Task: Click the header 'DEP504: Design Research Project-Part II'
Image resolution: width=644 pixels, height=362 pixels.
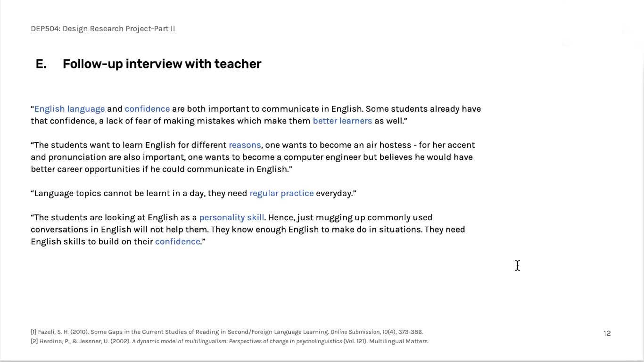Action: [x=103, y=29]
